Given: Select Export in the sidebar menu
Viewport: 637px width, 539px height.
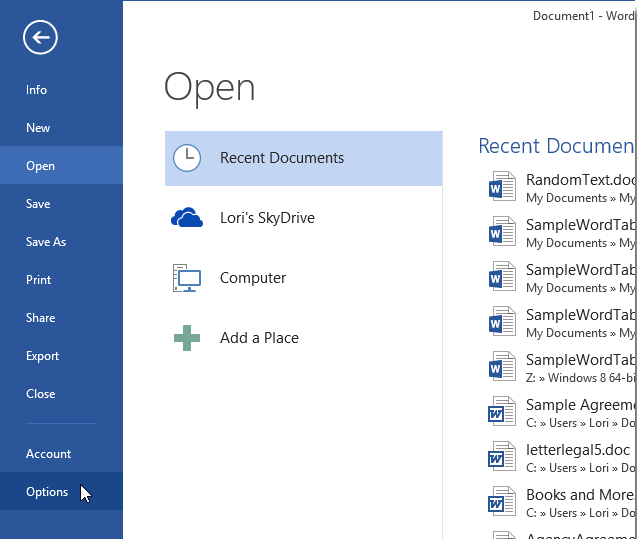Looking at the screenshot, I should click(x=43, y=356).
